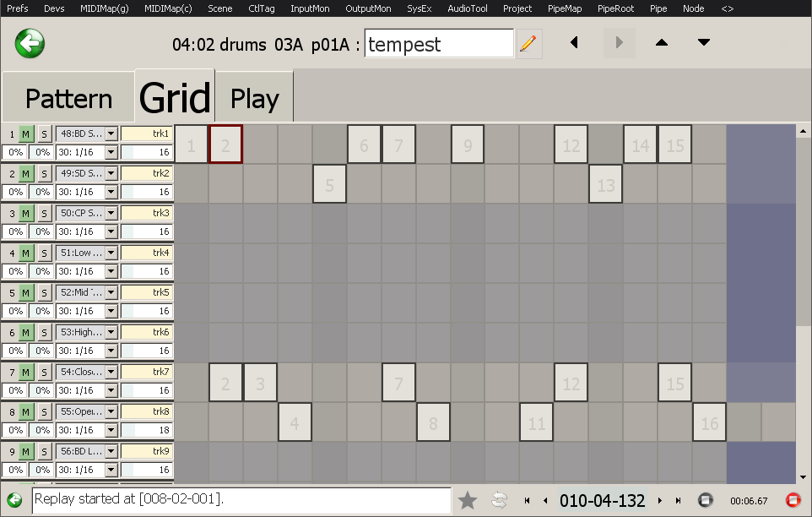Stop replay with the red stop button
Screen dimensions: 812x517
[x=793, y=500]
